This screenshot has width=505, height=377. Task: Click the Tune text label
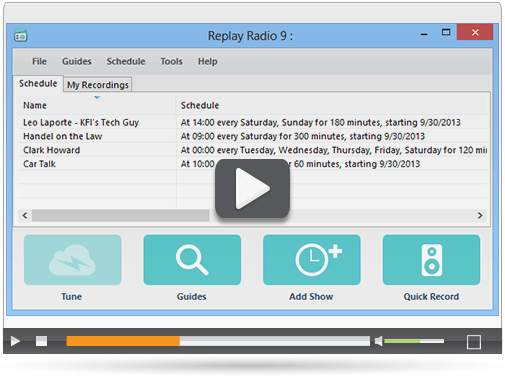click(x=71, y=296)
